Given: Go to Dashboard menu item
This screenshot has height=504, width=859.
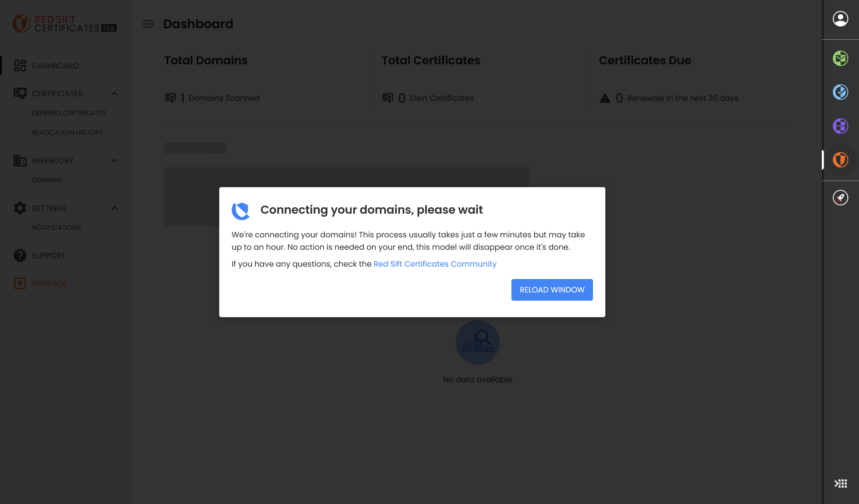Looking at the screenshot, I should [x=55, y=66].
